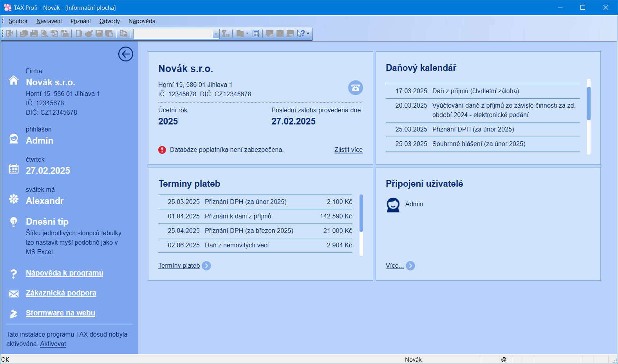
Task: Click the name-day text 'Alexandr'
Action: (45, 201)
